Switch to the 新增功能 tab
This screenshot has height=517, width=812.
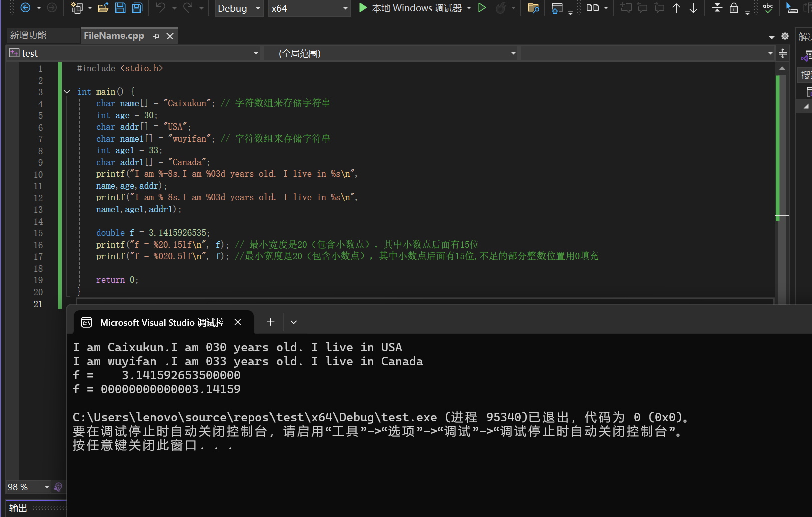[28, 35]
